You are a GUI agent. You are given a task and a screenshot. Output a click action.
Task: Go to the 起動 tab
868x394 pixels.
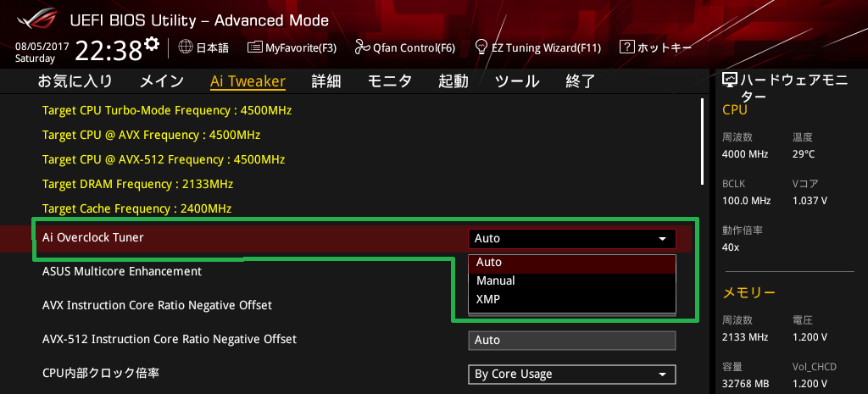[x=453, y=81]
